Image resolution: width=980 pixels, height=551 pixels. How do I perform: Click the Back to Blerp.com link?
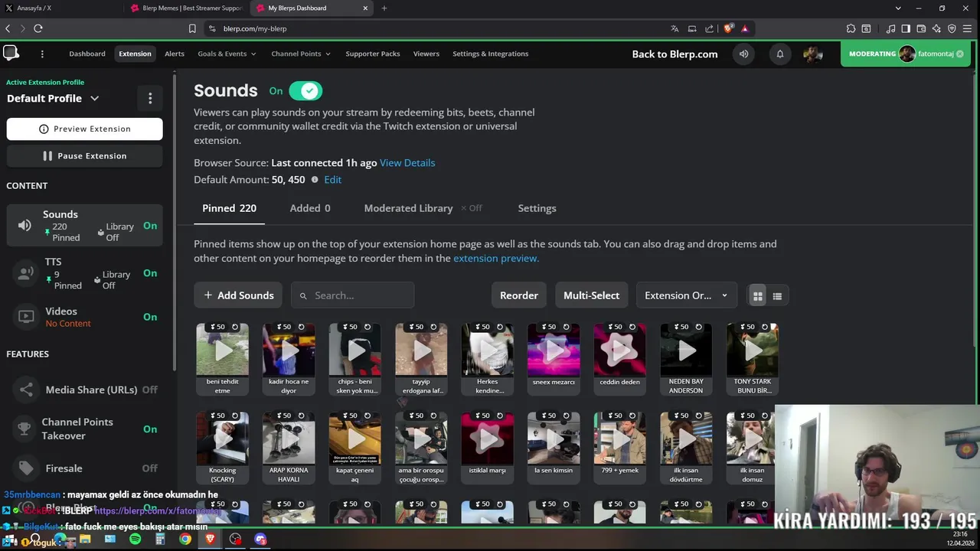[675, 54]
